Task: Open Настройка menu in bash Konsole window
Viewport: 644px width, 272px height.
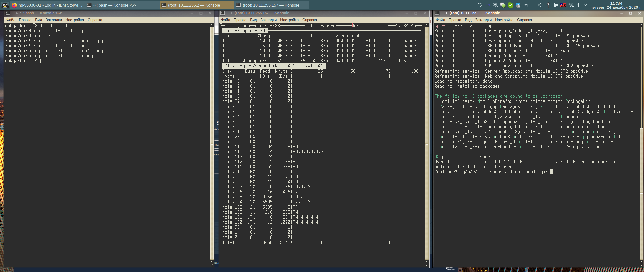Action: tap(74, 20)
